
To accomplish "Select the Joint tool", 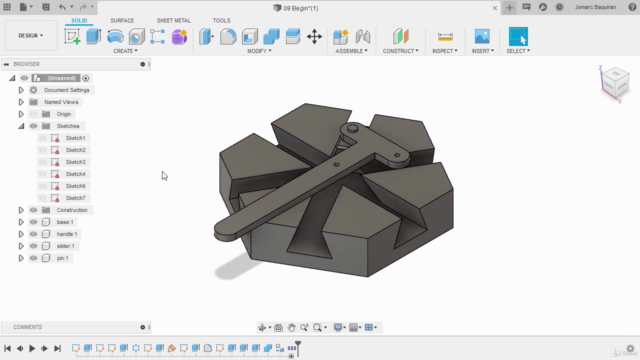I will [x=362, y=37].
